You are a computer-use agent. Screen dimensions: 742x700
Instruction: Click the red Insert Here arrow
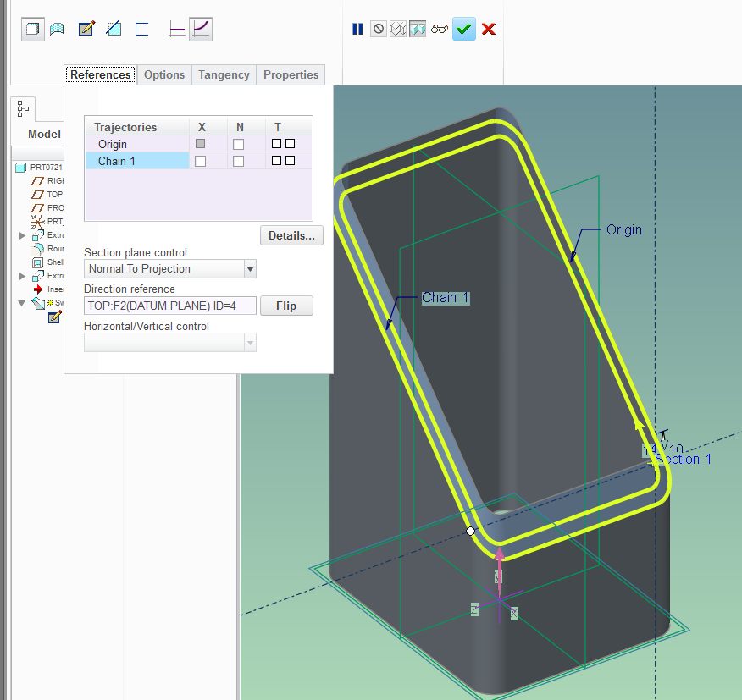pos(38,289)
